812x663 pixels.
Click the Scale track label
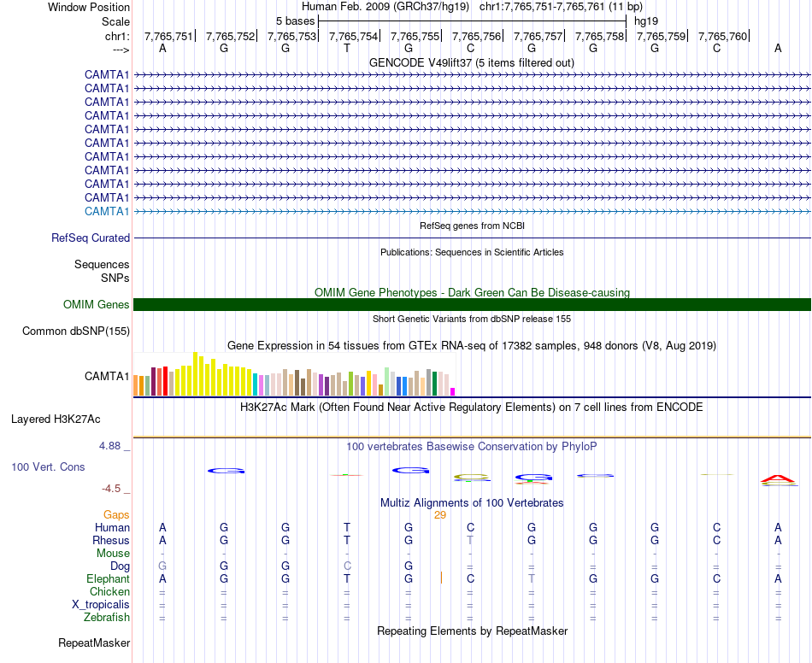pos(115,21)
